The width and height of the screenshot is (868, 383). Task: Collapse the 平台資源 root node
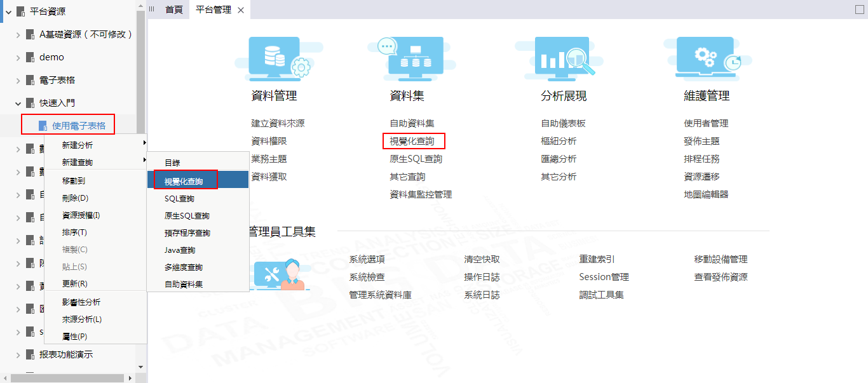coord(8,11)
